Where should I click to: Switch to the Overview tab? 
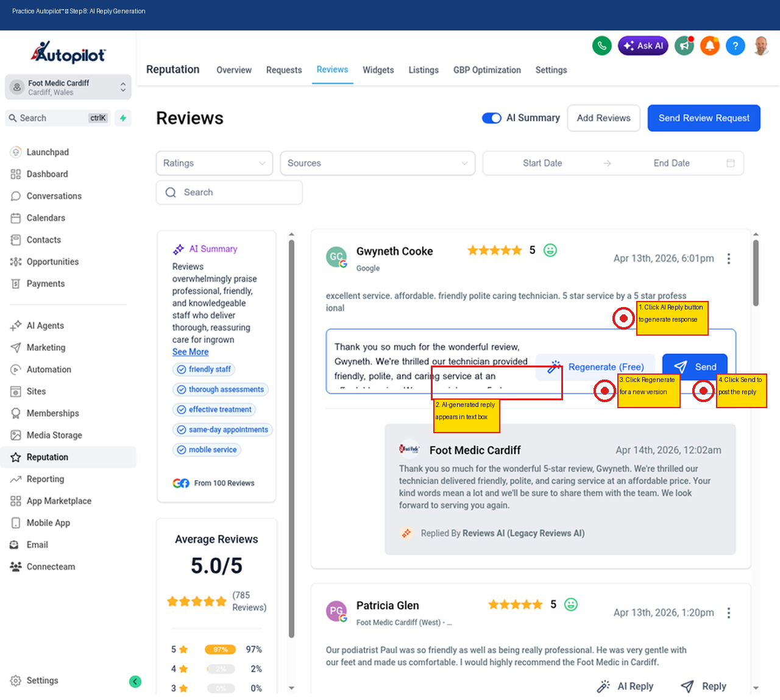pos(234,70)
